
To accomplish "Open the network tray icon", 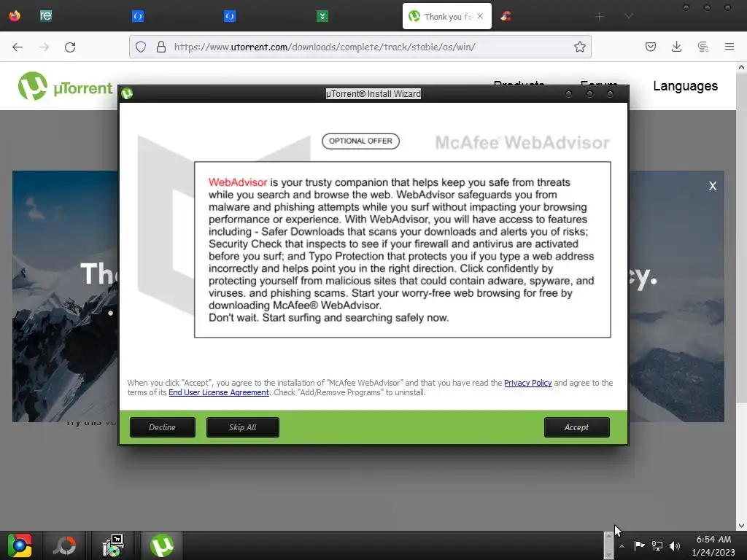I will pyautogui.click(x=657, y=545).
